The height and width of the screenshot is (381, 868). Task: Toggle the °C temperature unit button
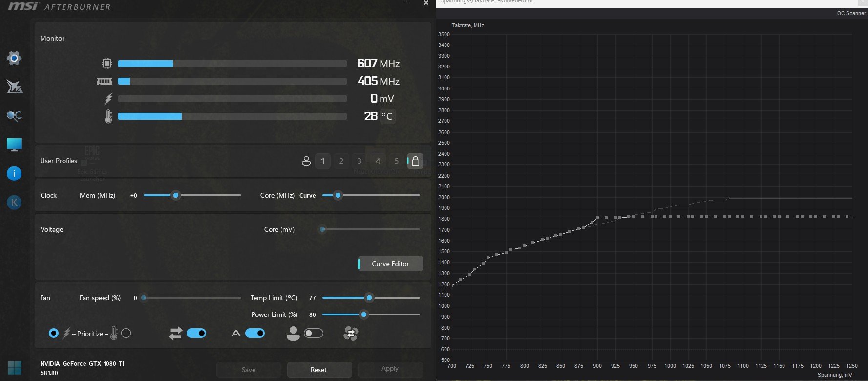[x=387, y=116]
